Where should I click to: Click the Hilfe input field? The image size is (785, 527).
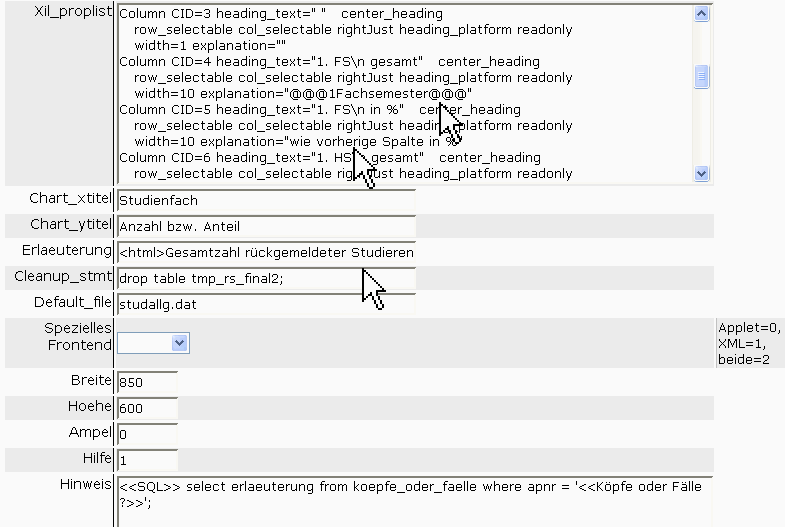pyautogui.click(x=147, y=460)
